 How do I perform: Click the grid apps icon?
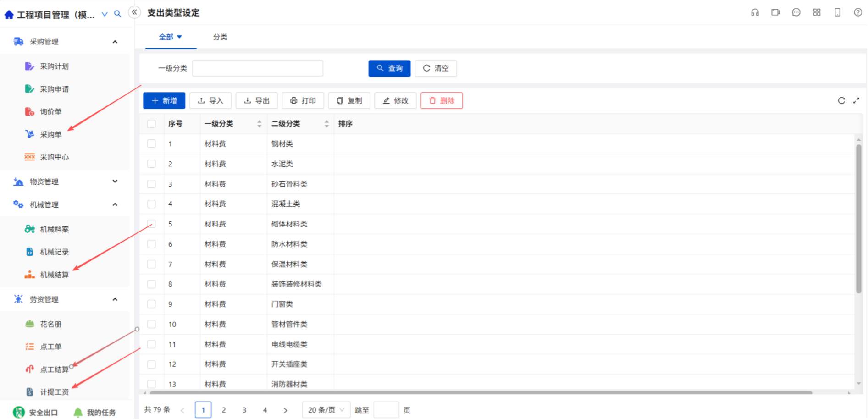click(x=817, y=12)
